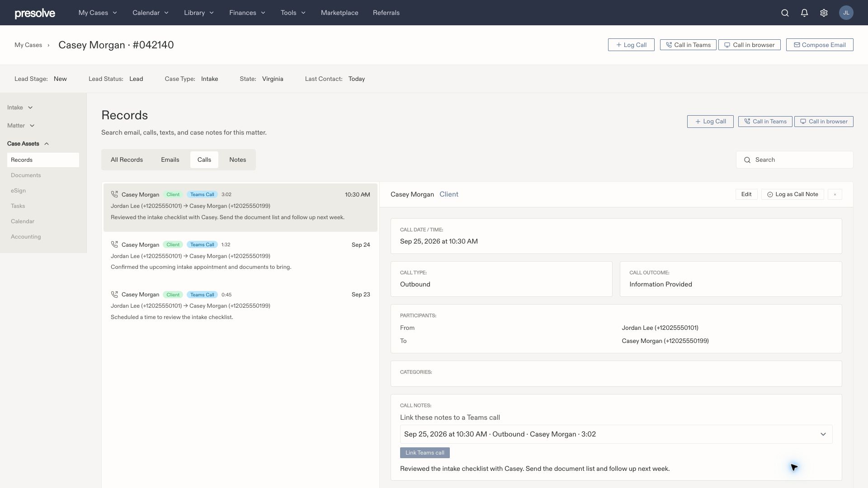This screenshot has width=868, height=488.
Task: Go back to My Cases breadcrumb
Action: pyautogui.click(x=28, y=45)
